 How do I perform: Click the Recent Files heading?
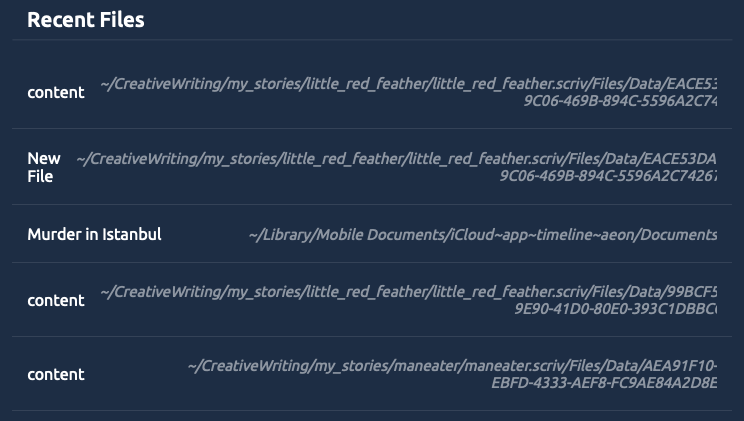pyautogui.click(x=86, y=20)
